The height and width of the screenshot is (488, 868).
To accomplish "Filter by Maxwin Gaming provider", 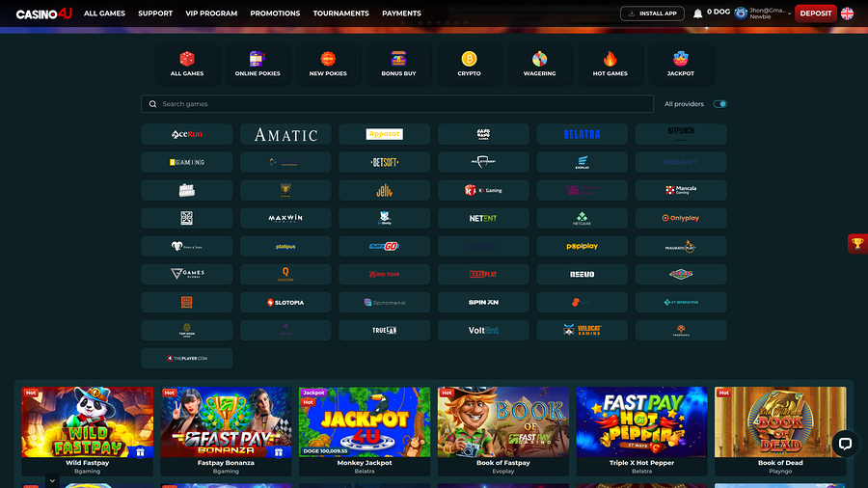I will 285,218.
